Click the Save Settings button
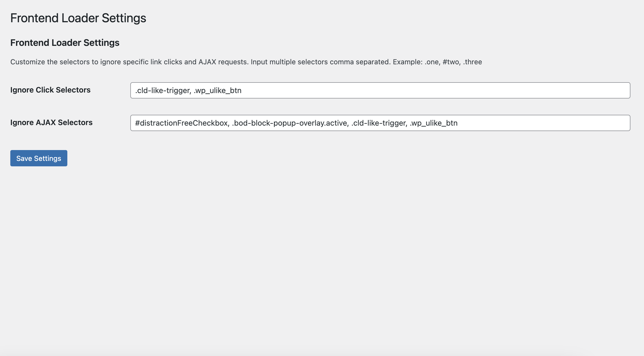The image size is (644, 356). [39, 158]
